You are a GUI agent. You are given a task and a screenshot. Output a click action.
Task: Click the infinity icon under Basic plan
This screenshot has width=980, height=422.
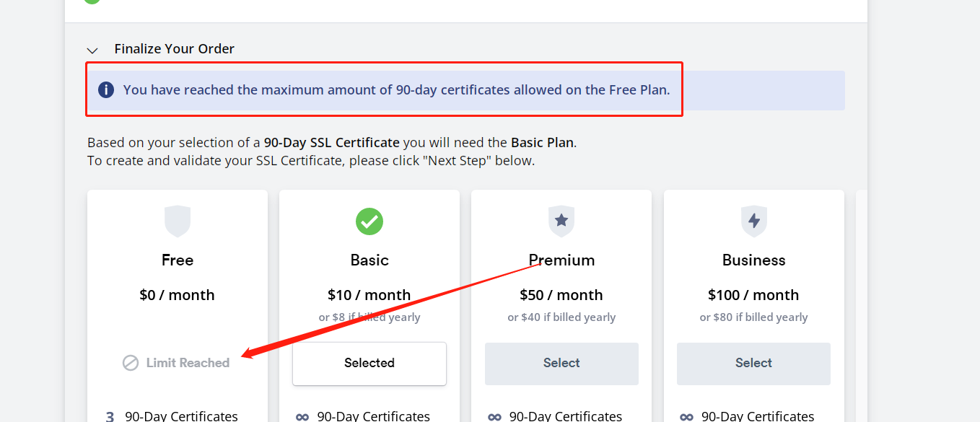tap(302, 416)
